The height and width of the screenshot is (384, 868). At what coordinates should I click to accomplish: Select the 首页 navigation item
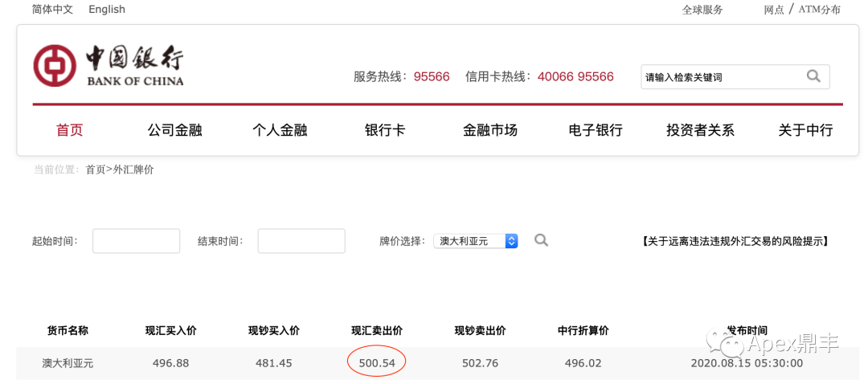70,131
